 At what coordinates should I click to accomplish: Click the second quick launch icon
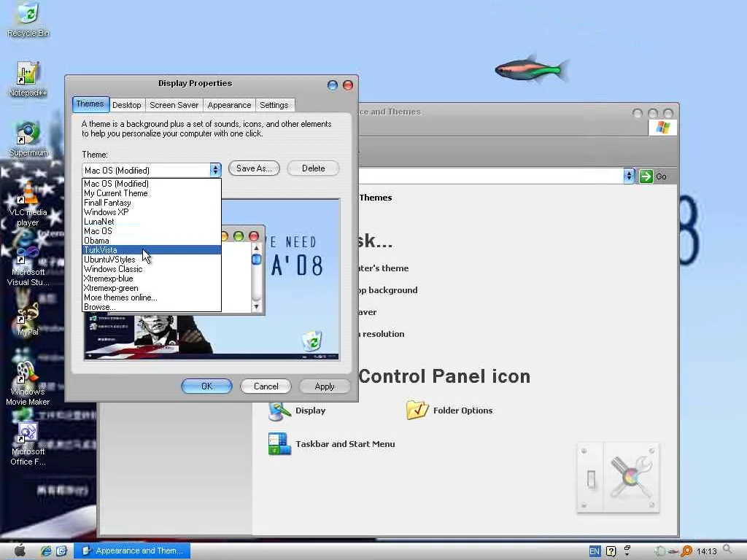point(61,551)
